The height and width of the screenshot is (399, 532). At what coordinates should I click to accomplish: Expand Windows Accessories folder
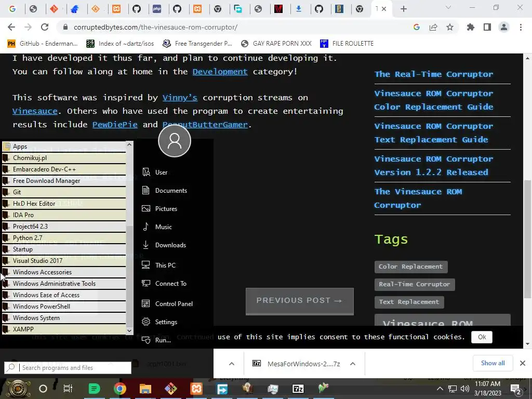[64, 272]
